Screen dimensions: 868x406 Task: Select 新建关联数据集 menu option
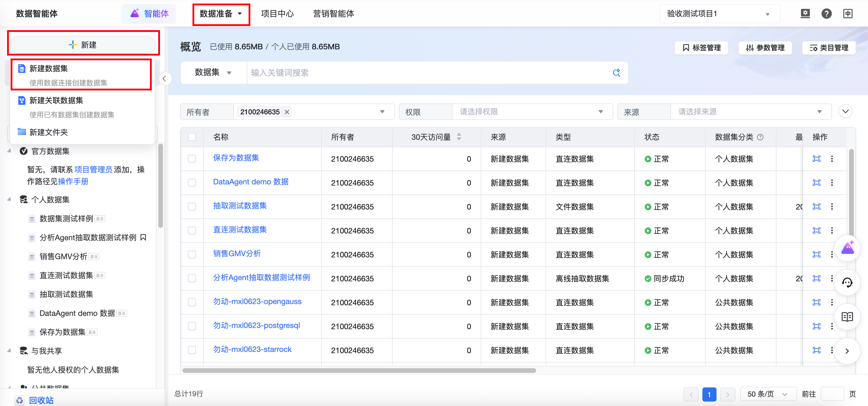56,100
